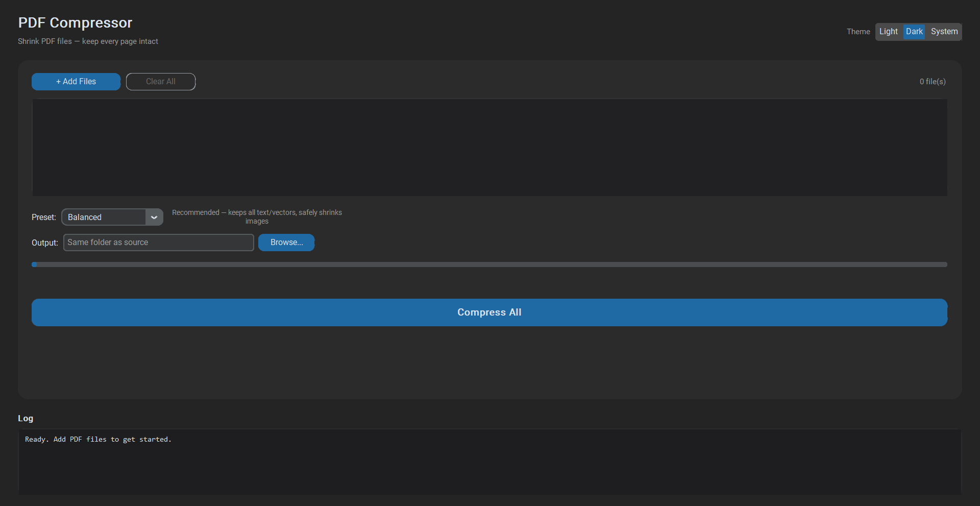
Task: Choose the System theme option
Action: (944, 32)
